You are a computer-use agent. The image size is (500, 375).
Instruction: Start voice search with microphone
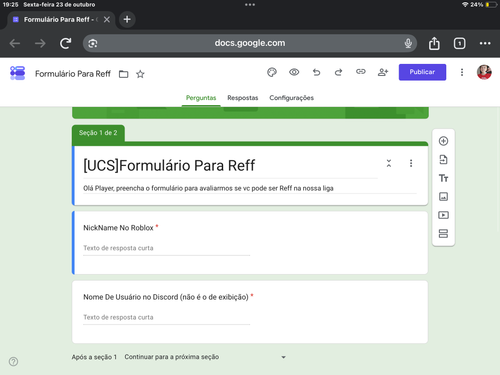408,43
